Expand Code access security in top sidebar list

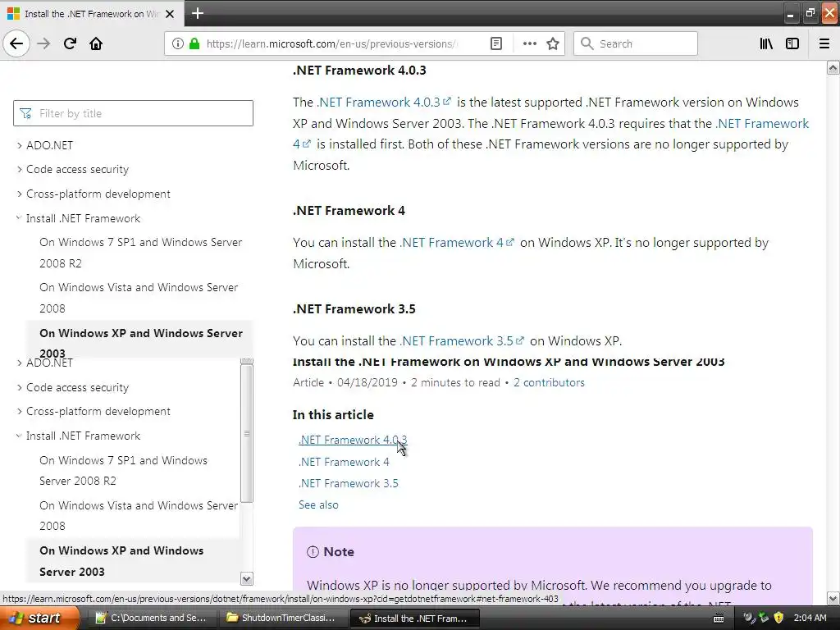(20, 169)
